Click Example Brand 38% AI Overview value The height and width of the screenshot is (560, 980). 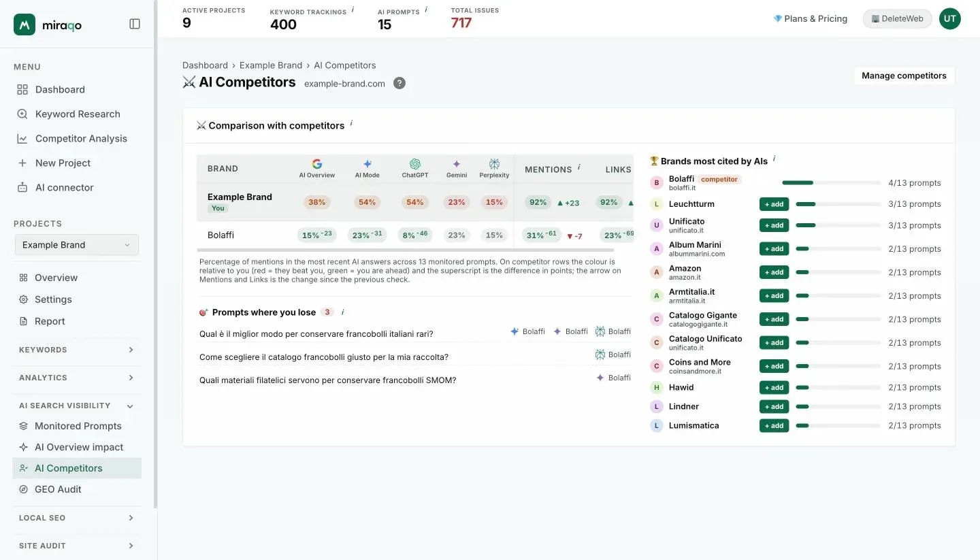coord(317,202)
